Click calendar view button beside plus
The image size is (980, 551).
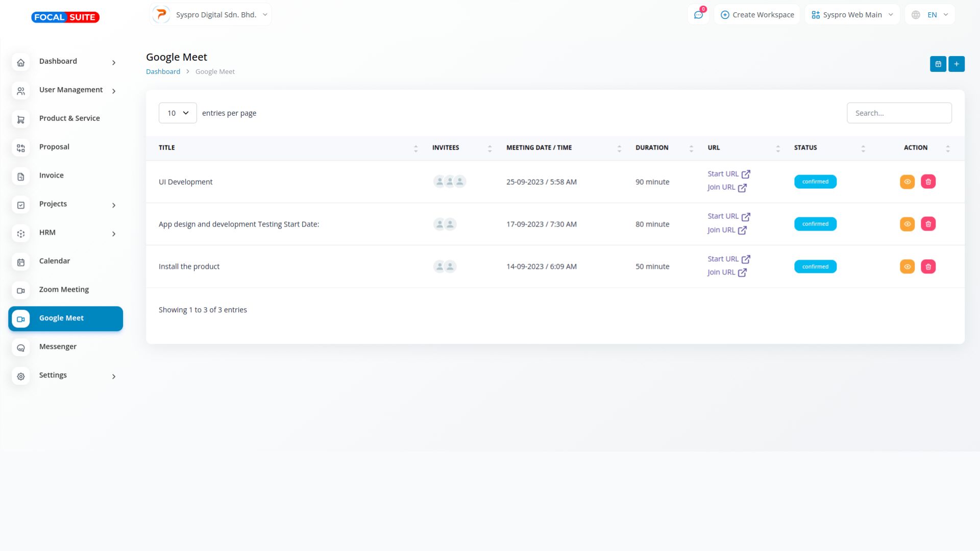[x=938, y=64]
